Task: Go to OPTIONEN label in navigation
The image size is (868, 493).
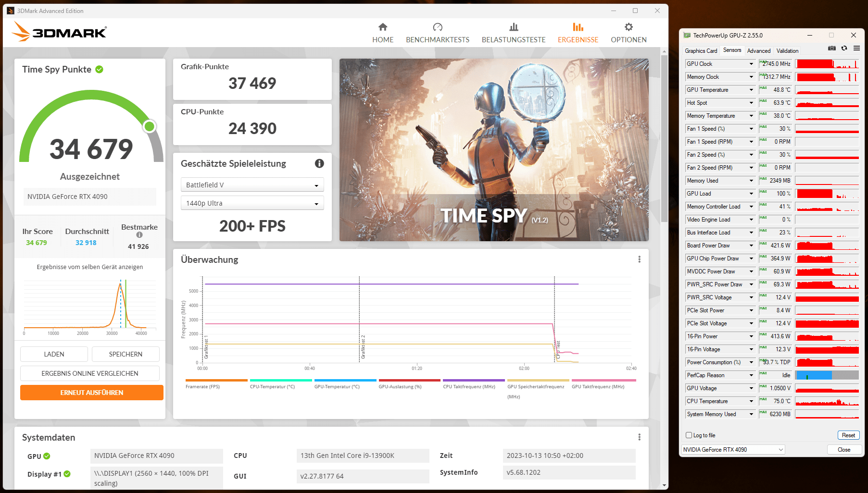Action: [x=629, y=40]
